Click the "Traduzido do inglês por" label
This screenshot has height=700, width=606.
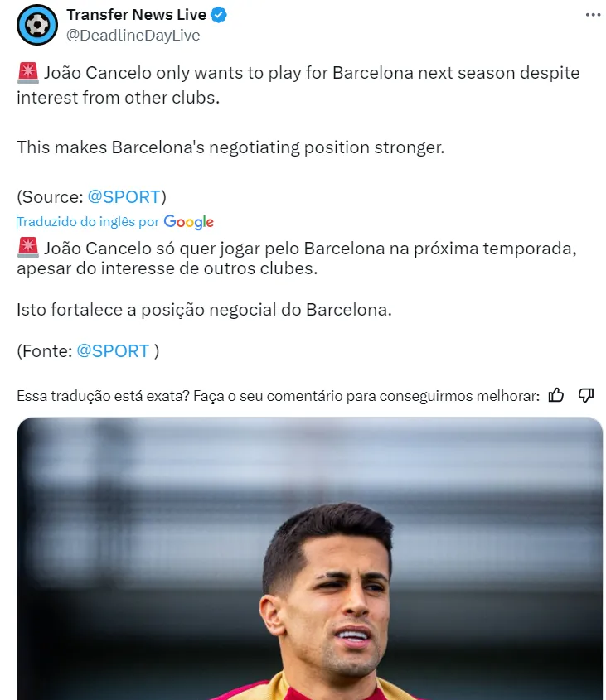pos(89,222)
